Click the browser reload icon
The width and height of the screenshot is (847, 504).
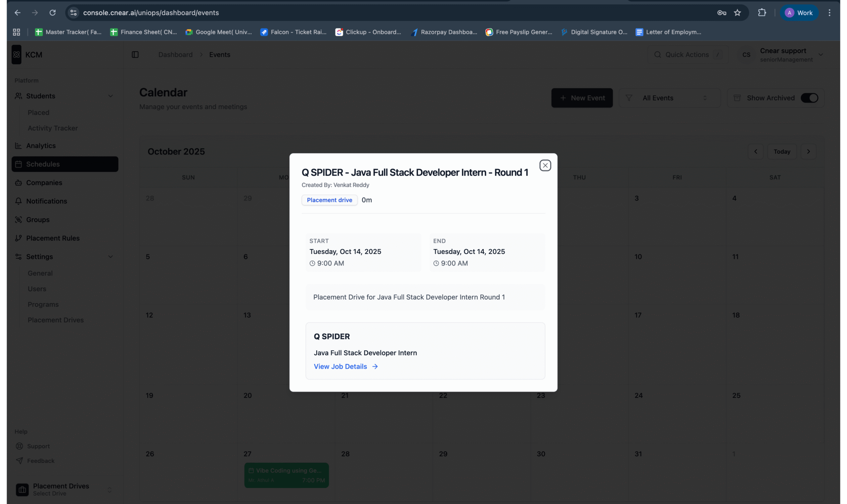[x=52, y=13]
